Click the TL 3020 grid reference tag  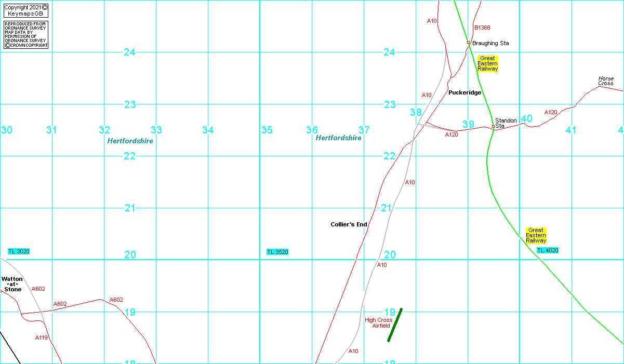point(19,251)
